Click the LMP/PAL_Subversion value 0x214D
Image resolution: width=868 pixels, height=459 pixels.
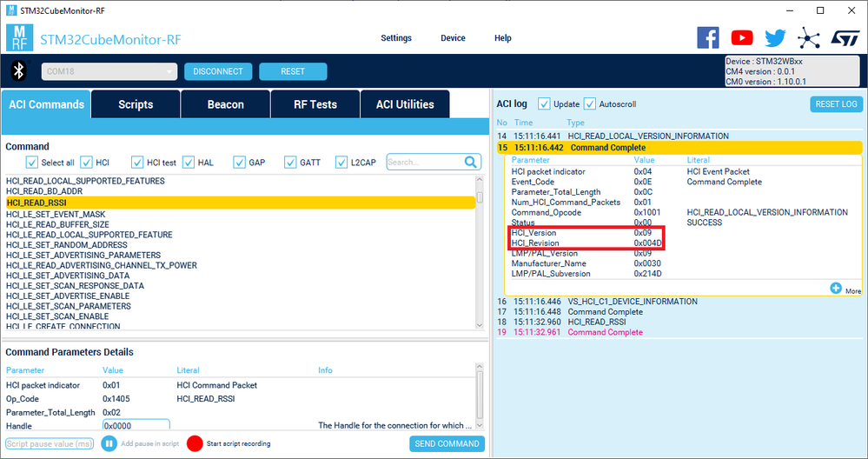(647, 274)
